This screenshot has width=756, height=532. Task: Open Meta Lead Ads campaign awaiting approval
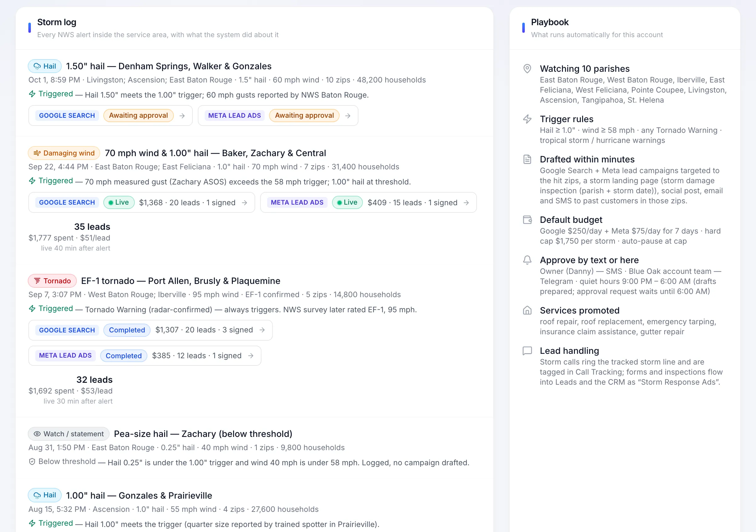278,116
